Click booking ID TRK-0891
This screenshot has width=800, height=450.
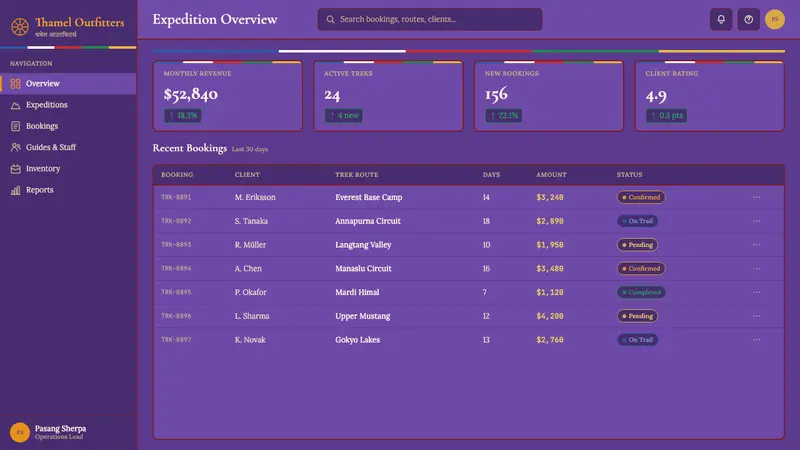click(x=176, y=197)
